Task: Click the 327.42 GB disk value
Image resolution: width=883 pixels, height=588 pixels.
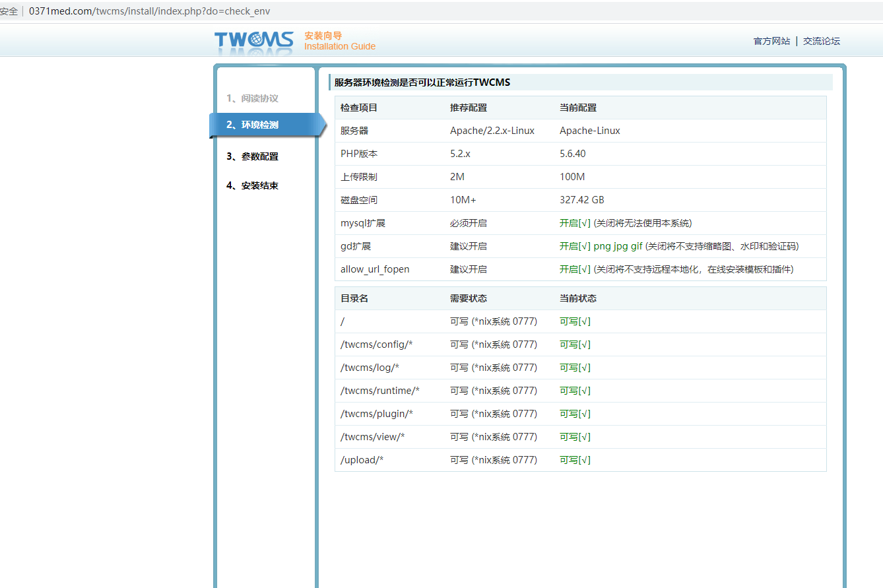Action: (582, 200)
